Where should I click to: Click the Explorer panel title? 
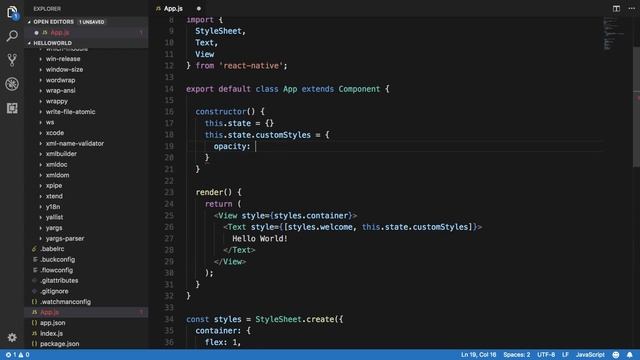47,9
